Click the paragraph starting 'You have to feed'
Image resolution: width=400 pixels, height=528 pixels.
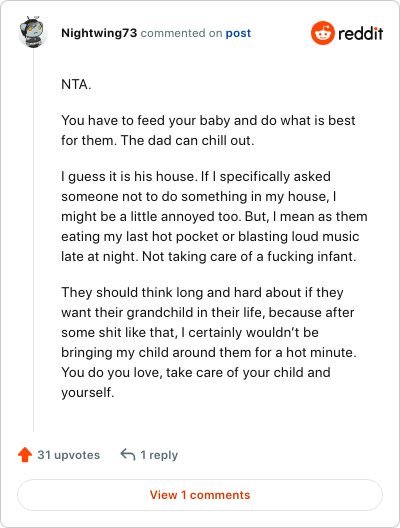point(208,130)
